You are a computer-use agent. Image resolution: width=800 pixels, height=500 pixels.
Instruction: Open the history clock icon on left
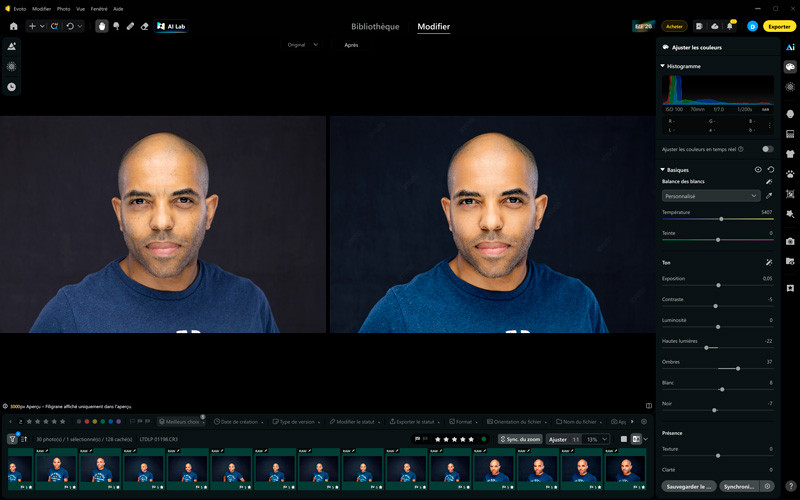(x=11, y=87)
